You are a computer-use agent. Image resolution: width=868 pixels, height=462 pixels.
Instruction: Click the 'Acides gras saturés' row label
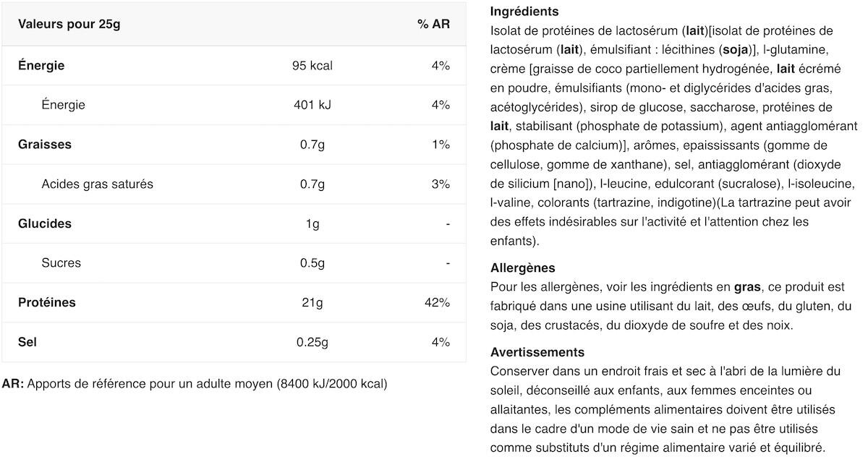(x=98, y=184)
